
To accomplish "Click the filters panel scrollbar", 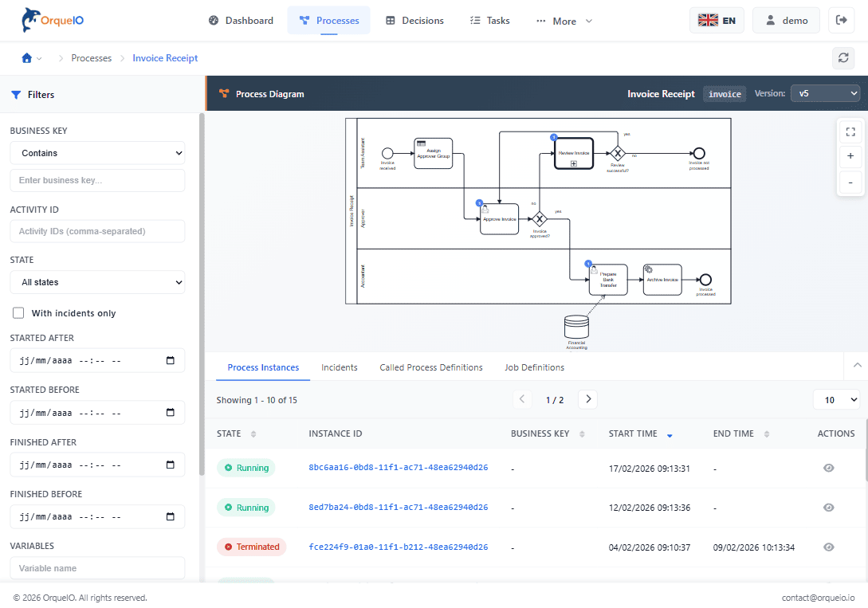I will (202, 293).
